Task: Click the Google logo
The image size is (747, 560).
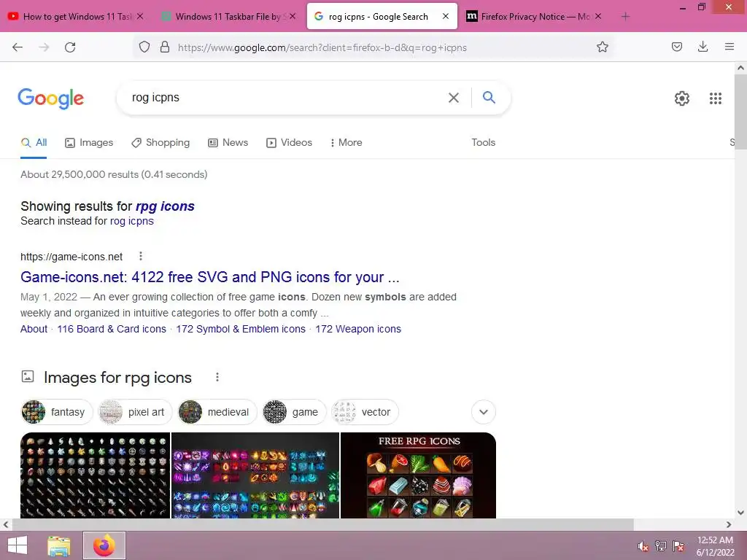Action: click(51, 98)
